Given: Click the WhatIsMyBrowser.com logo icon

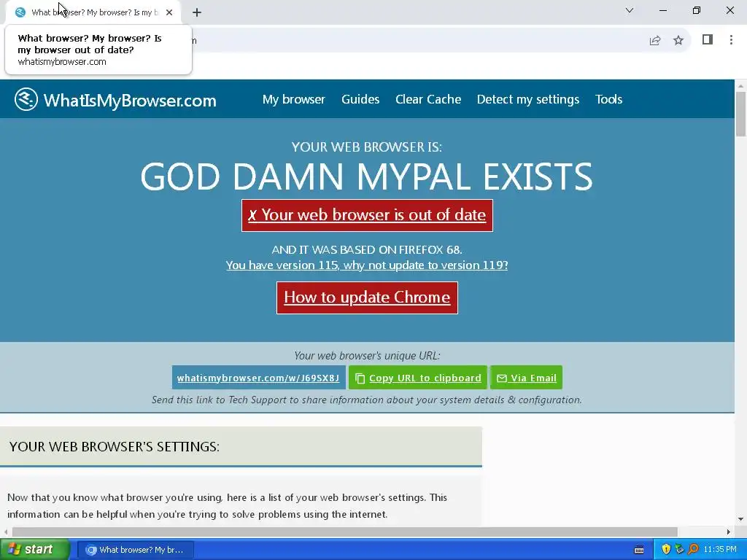Looking at the screenshot, I should point(26,99).
